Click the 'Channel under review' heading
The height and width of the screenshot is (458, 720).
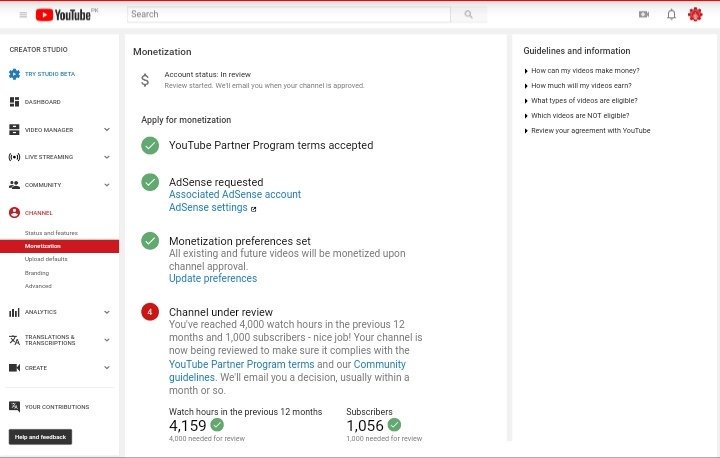[221, 312]
